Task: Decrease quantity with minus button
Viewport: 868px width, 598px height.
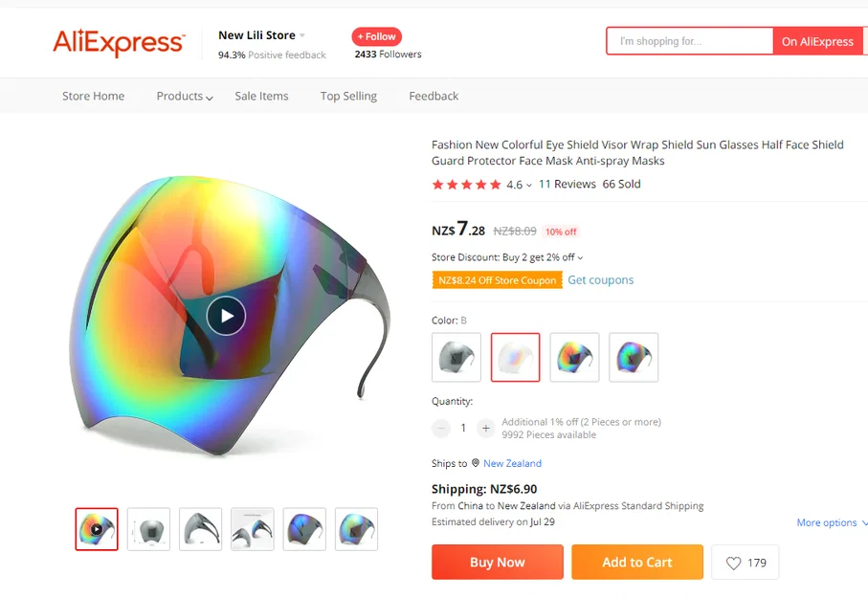Action: [x=441, y=428]
